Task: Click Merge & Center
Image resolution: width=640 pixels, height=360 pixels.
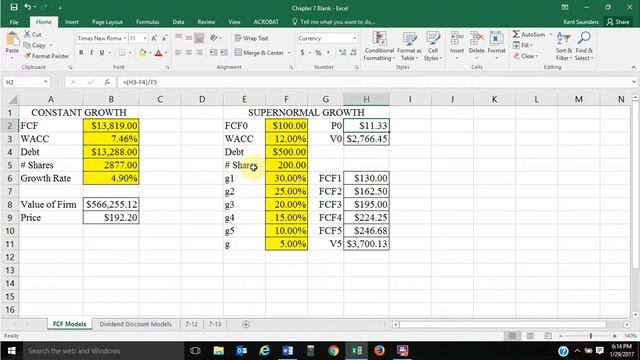Action: click(260, 53)
